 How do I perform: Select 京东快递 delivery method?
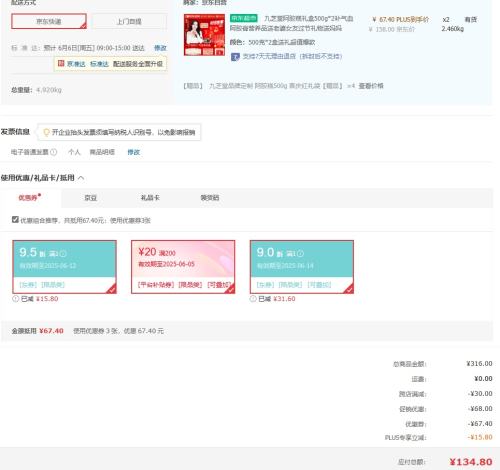tap(49, 21)
